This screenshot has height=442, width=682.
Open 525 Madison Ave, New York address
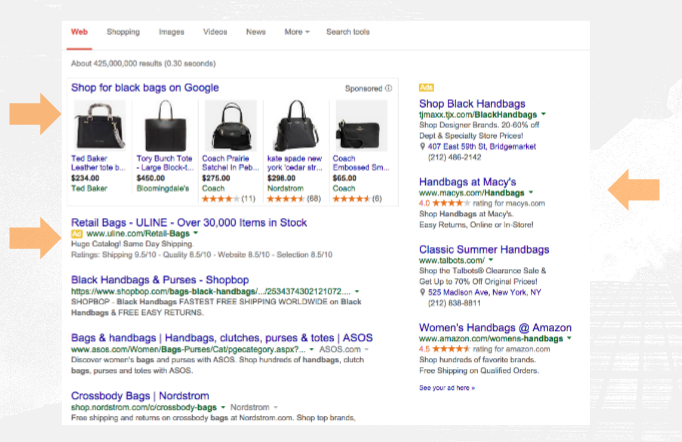pos(484,292)
